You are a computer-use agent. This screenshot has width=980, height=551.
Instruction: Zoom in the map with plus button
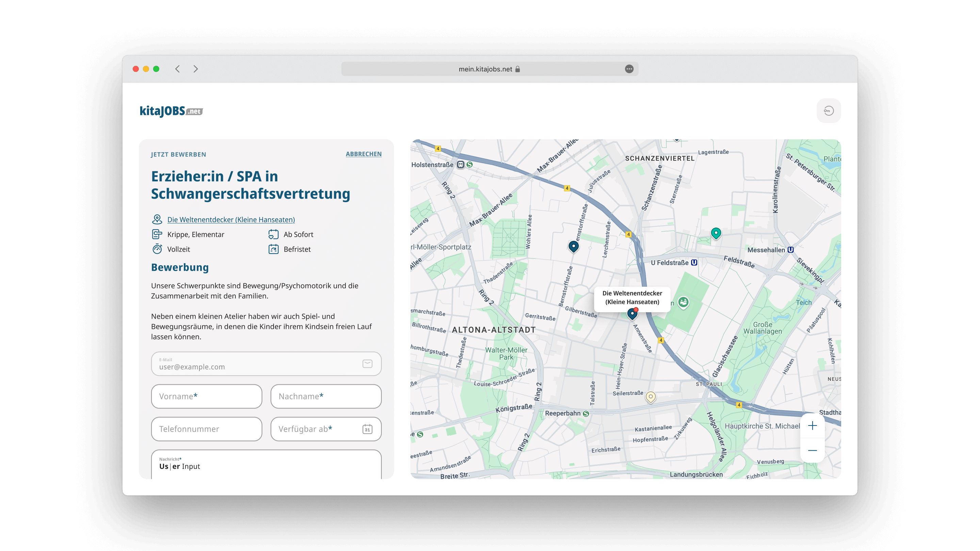(812, 425)
